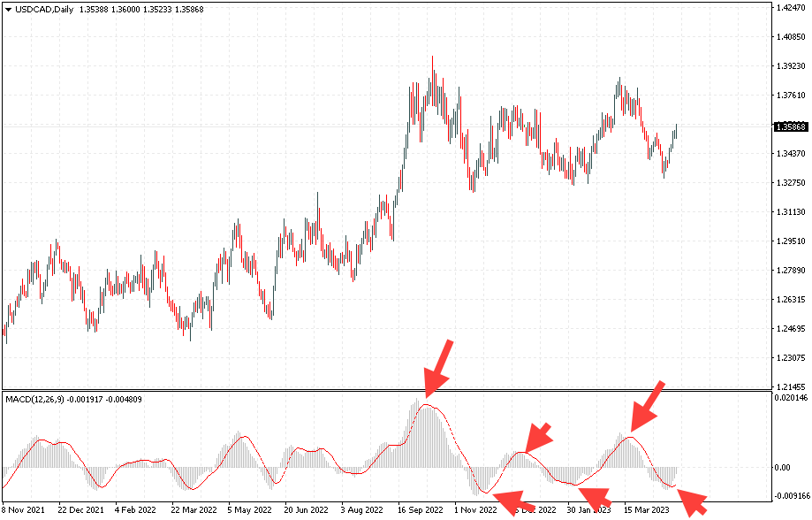Viewport: 812px width, 520px height.
Task: Select the 1.37610 price scale label
Action: point(792,95)
